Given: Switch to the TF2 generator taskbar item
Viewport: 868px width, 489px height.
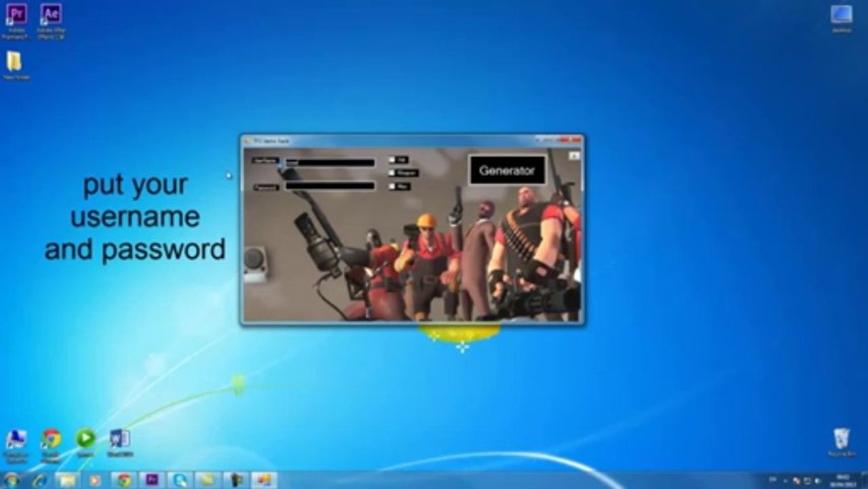Looking at the screenshot, I should point(236,480).
